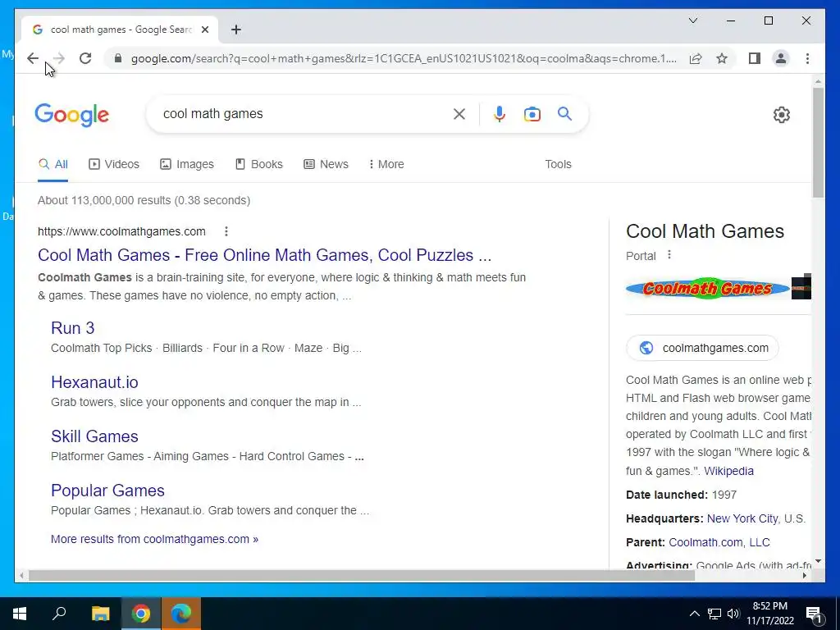Open the Wikipedia link in the knowledge panel

(728, 471)
